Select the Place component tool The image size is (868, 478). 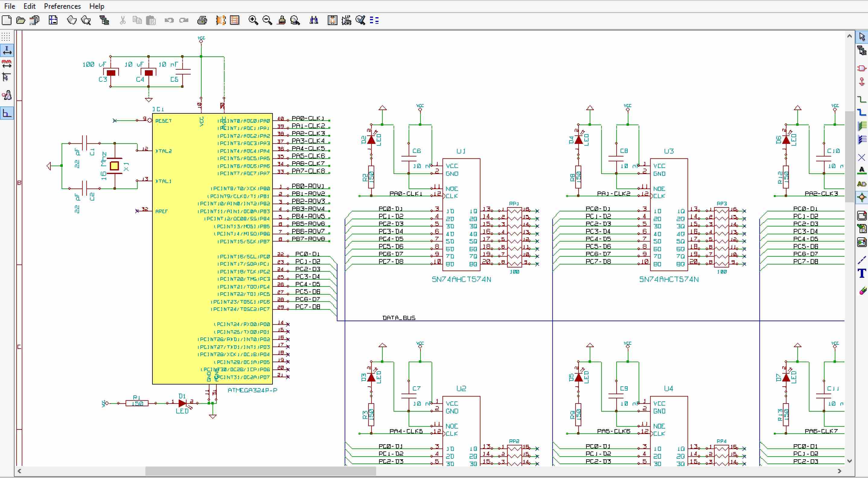point(862,68)
